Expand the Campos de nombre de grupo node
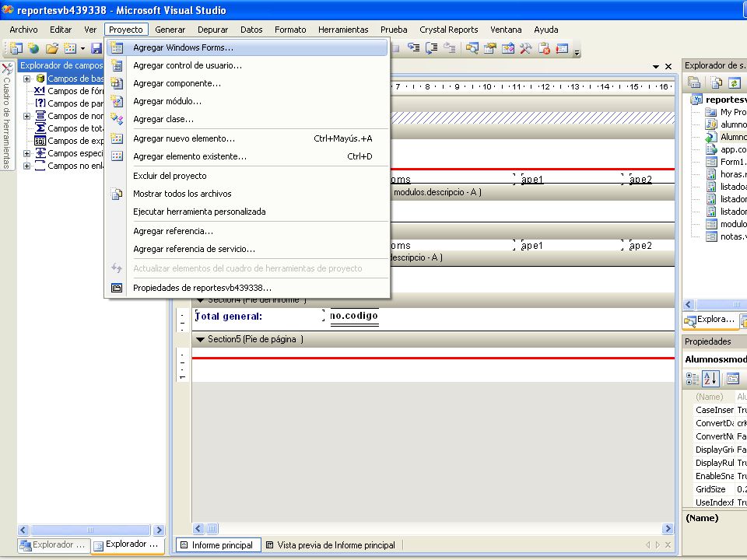The image size is (747, 560). (27, 116)
